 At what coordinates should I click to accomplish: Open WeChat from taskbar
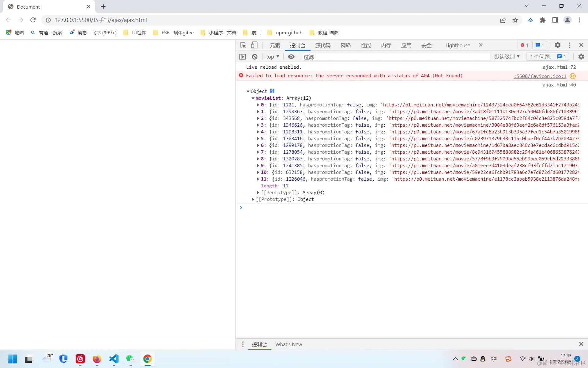[x=130, y=359]
